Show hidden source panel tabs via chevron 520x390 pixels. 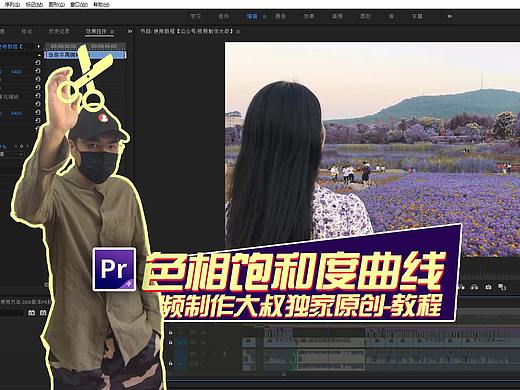tap(130, 31)
